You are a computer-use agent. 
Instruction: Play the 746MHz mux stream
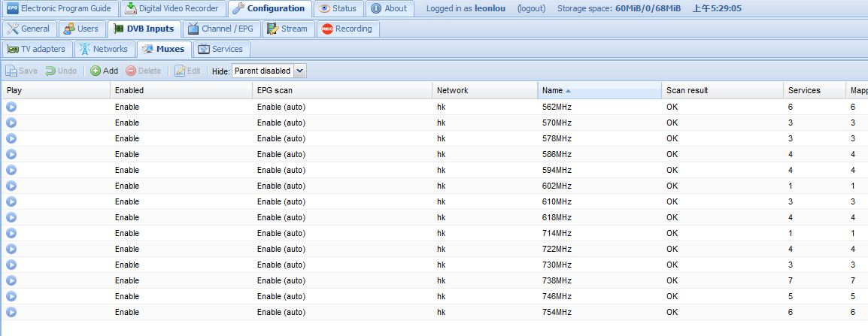pyautogui.click(x=11, y=296)
